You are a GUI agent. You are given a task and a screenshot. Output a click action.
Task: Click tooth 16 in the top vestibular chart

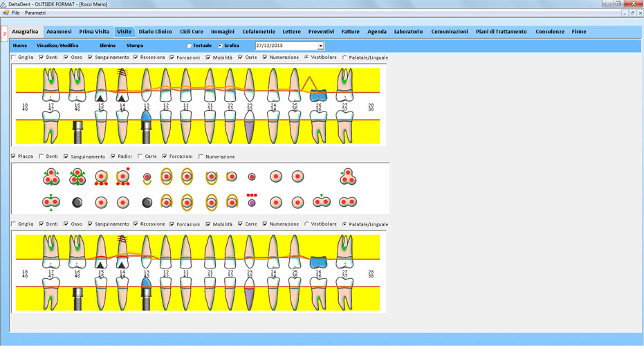pyautogui.click(x=77, y=85)
